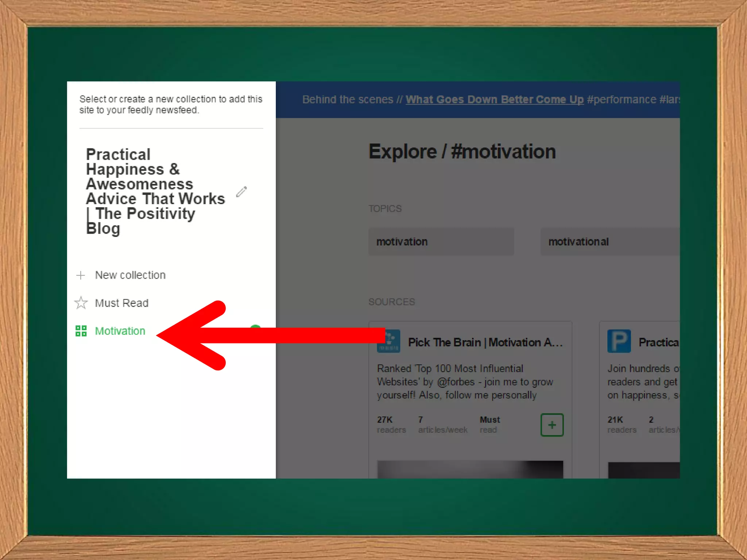The width and height of the screenshot is (747, 560).
Task: Toggle the green selected dot on Motivation row
Action: (256, 326)
